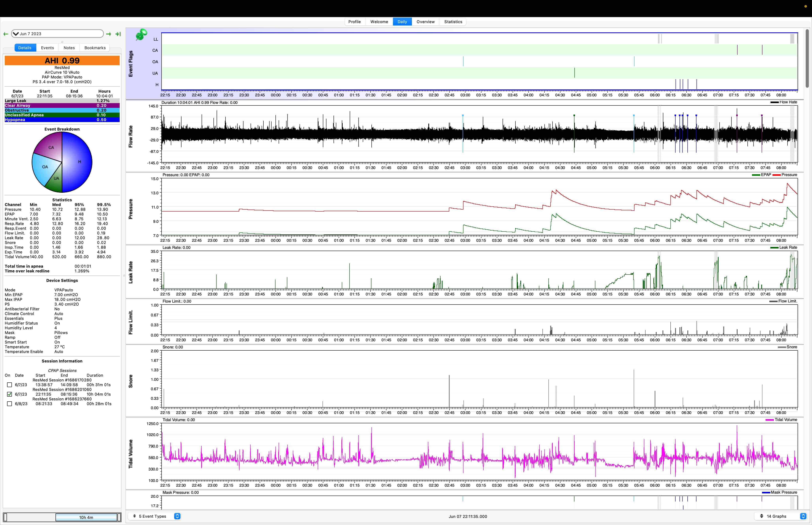Open the Overview tab
The image size is (812, 525).
coord(425,22)
